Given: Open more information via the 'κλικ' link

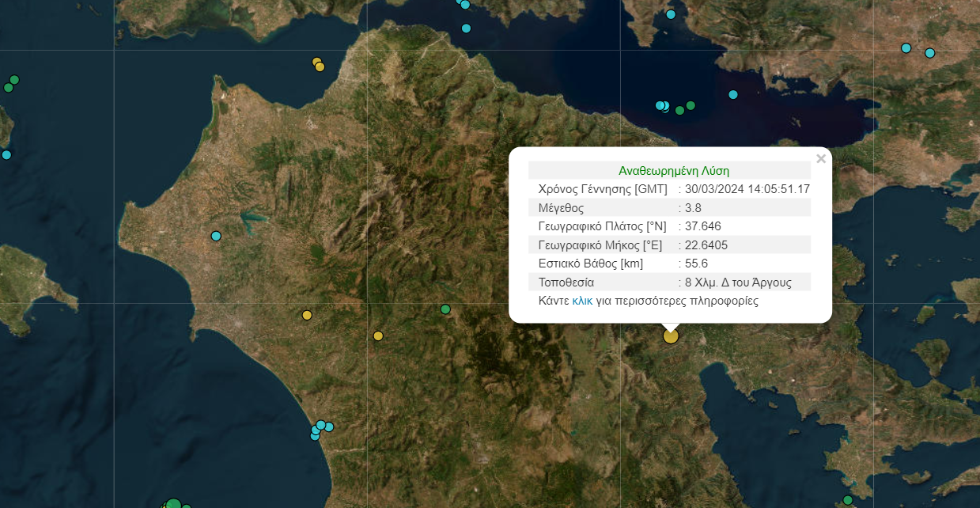Looking at the screenshot, I should tap(582, 301).
